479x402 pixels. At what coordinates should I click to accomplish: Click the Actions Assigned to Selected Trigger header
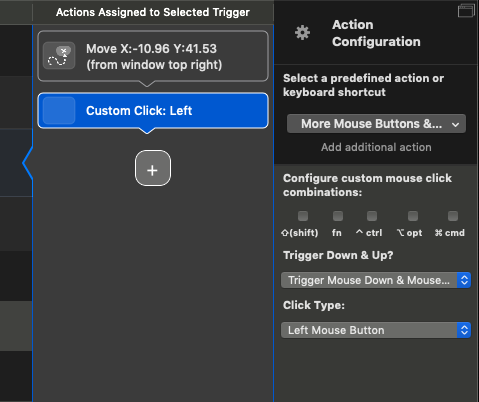153,12
